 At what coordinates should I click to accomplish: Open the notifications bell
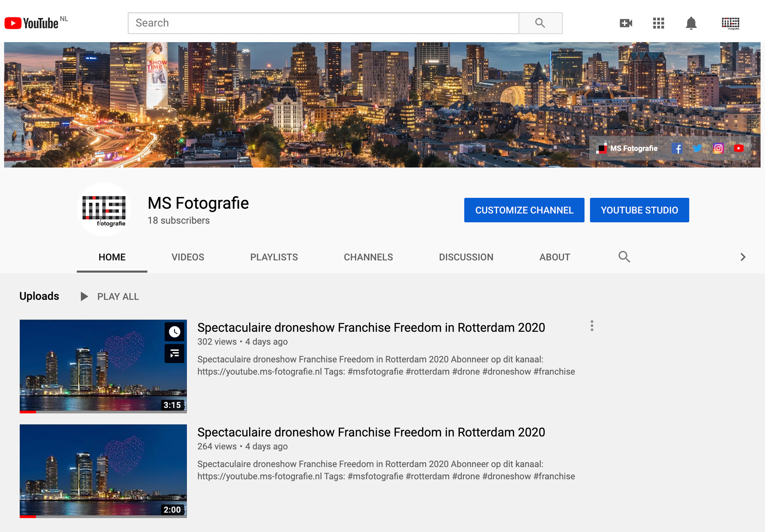pyautogui.click(x=691, y=23)
